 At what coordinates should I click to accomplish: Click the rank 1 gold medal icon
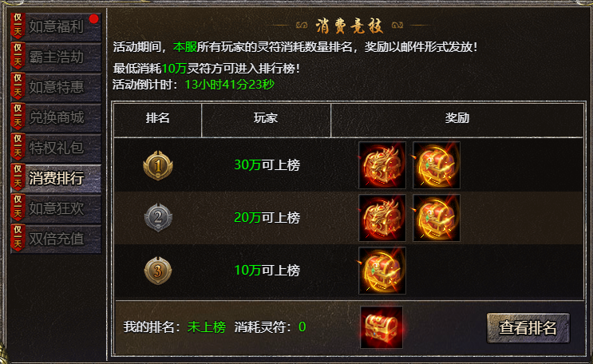158,165
